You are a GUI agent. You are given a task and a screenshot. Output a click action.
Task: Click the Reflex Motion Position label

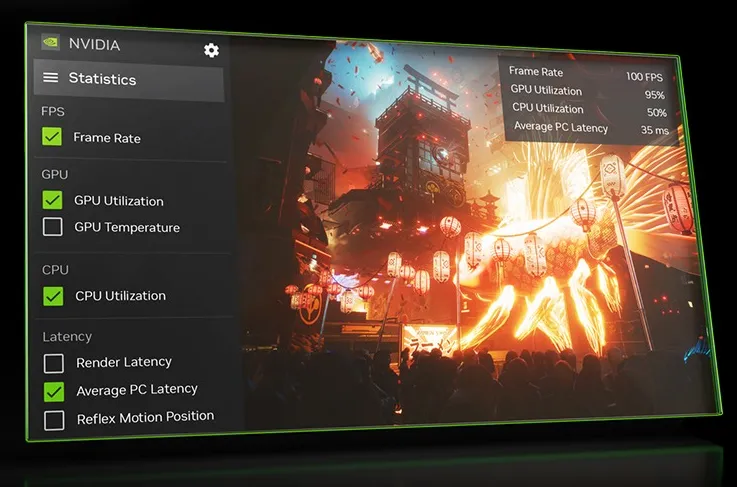pos(146,417)
